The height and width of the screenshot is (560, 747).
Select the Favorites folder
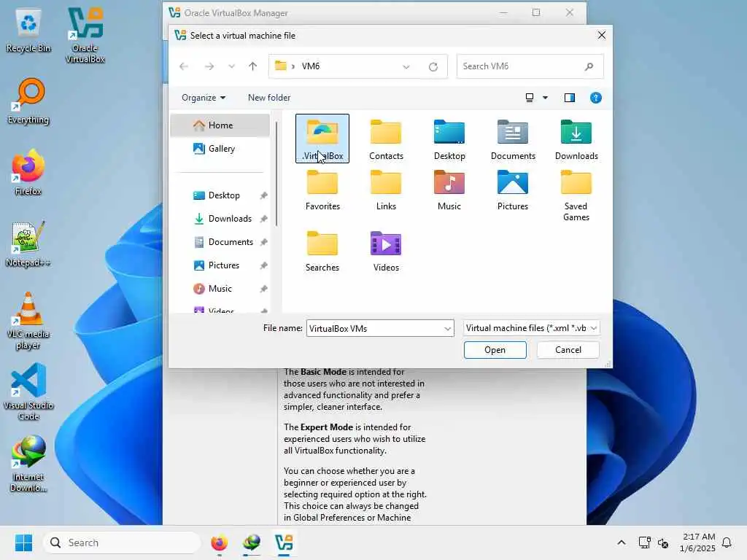(322, 190)
